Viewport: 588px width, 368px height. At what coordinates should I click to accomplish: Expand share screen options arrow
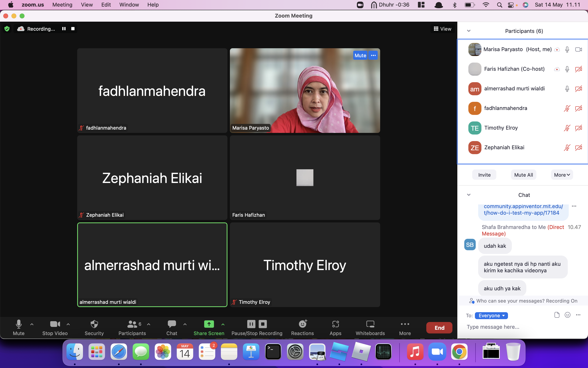point(223,324)
